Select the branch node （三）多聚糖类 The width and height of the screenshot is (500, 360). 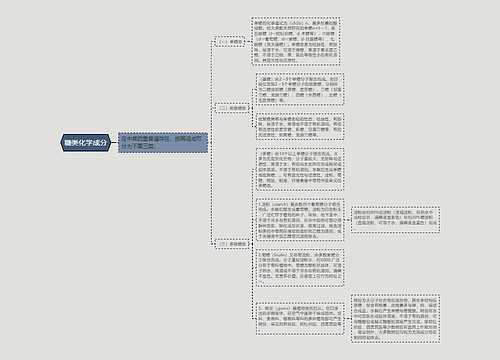click(x=232, y=244)
